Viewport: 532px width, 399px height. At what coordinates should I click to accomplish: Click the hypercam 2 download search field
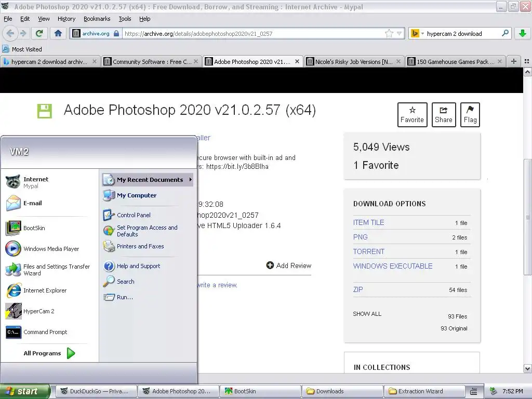[x=462, y=33]
